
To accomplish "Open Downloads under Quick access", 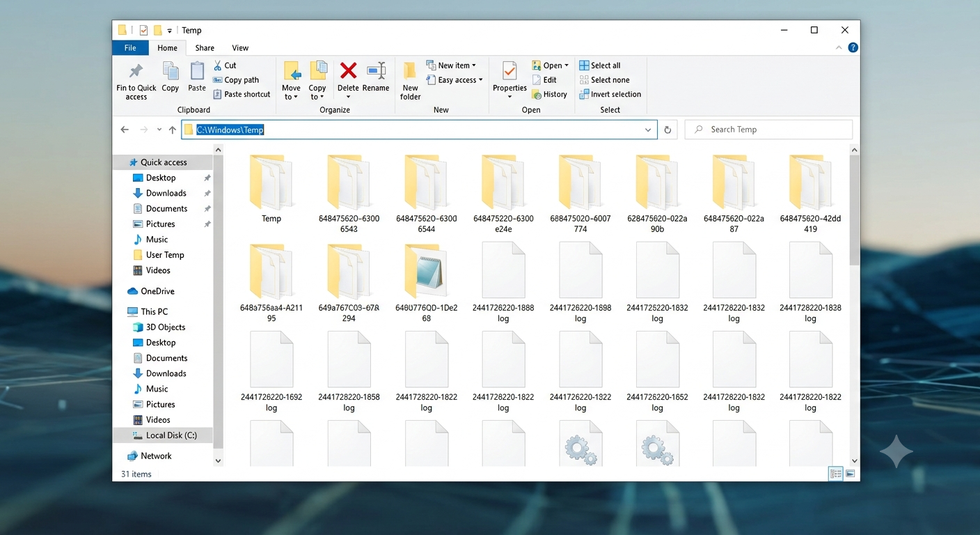I will click(x=166, y=193).
